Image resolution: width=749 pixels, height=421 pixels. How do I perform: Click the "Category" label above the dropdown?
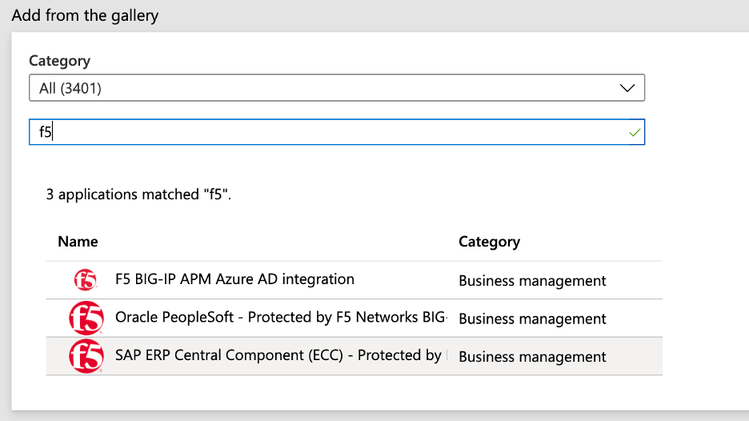pos(59,61)
